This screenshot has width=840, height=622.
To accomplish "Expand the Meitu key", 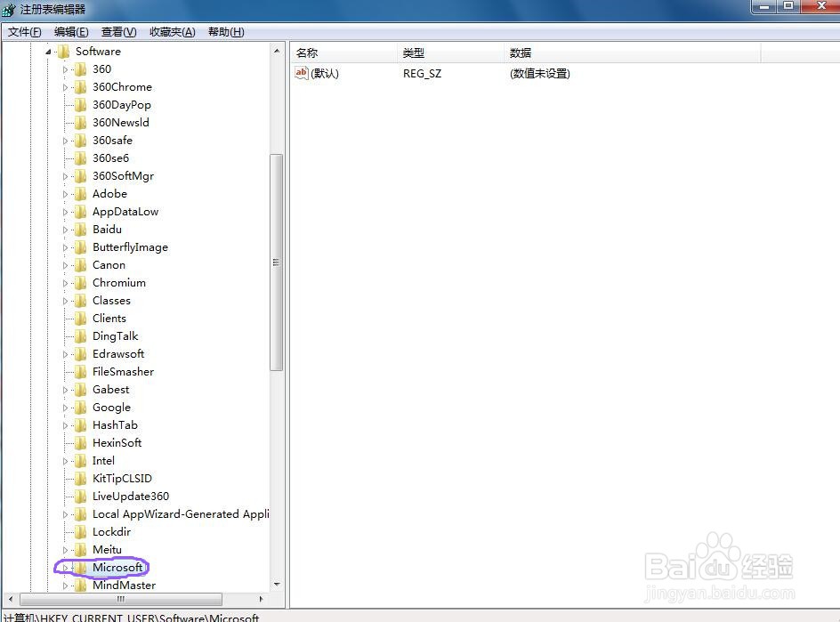I will [x=65, y=550].
